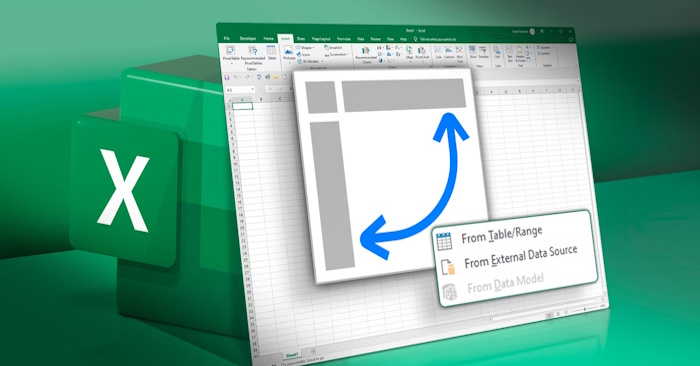Image resolution: width=700 pixels, height=366 pixels.
Task: Open the Help tab
Action: (403, 39)
